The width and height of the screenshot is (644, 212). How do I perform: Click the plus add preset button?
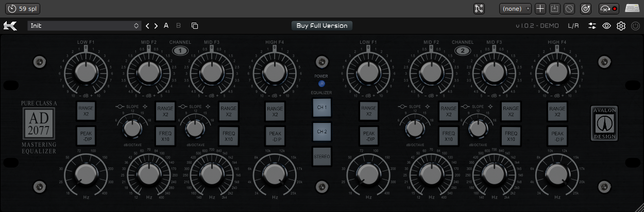(540, 9)
